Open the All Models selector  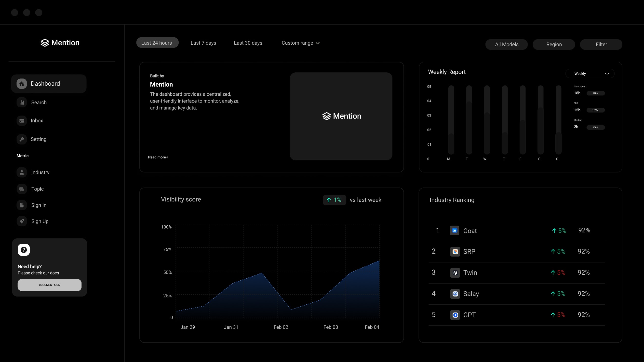point(507,44)
